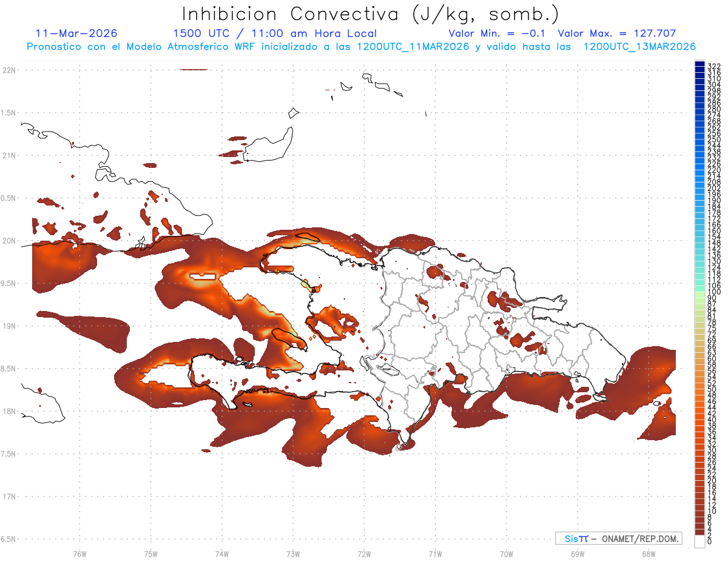Click the white zero-value color box in legend
Screen dimensions: 728x562
click(x=699, y=543)
